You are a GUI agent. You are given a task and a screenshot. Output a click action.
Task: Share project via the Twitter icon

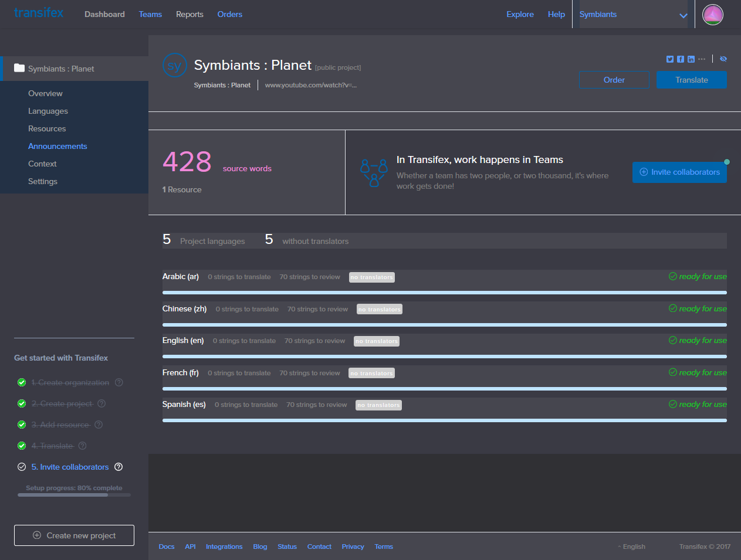coord(669,59)
